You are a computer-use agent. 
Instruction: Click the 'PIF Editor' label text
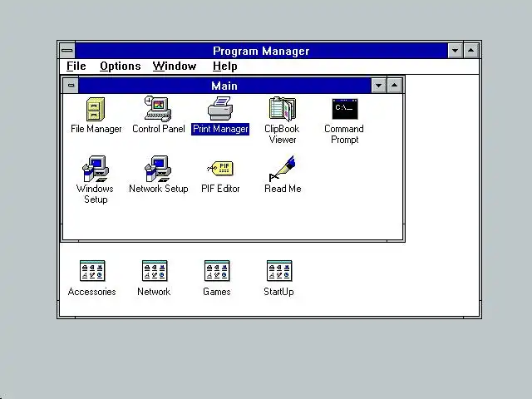(220, 189)
